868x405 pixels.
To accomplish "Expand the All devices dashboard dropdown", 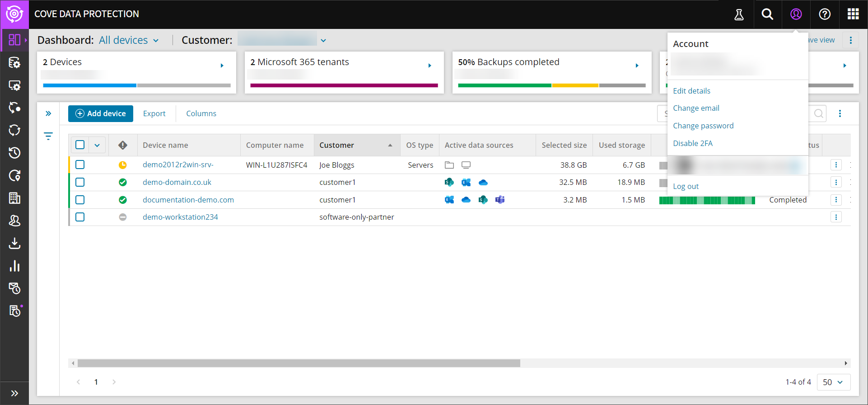I will pyautogui.click(x=129, y=40).
